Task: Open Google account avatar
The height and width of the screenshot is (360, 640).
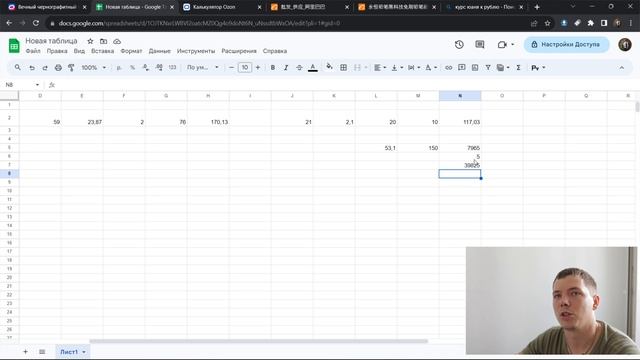Action: coord(624,44)
